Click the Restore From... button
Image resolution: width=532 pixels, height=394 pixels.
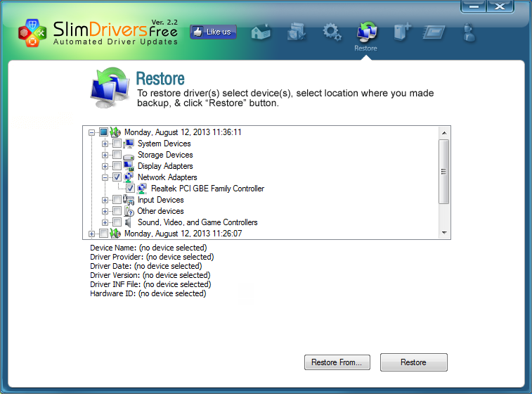(x=337, y=362)
